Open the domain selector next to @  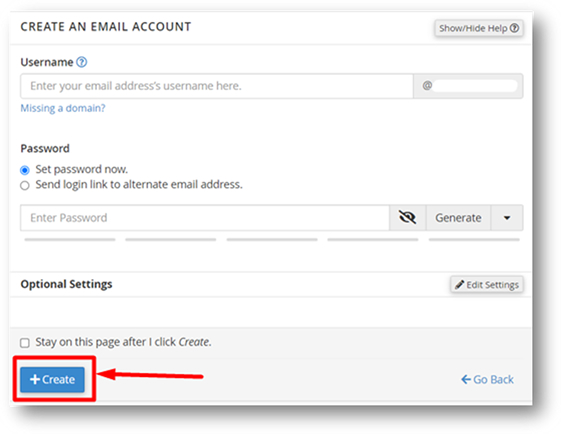click(x=468, y=86)
